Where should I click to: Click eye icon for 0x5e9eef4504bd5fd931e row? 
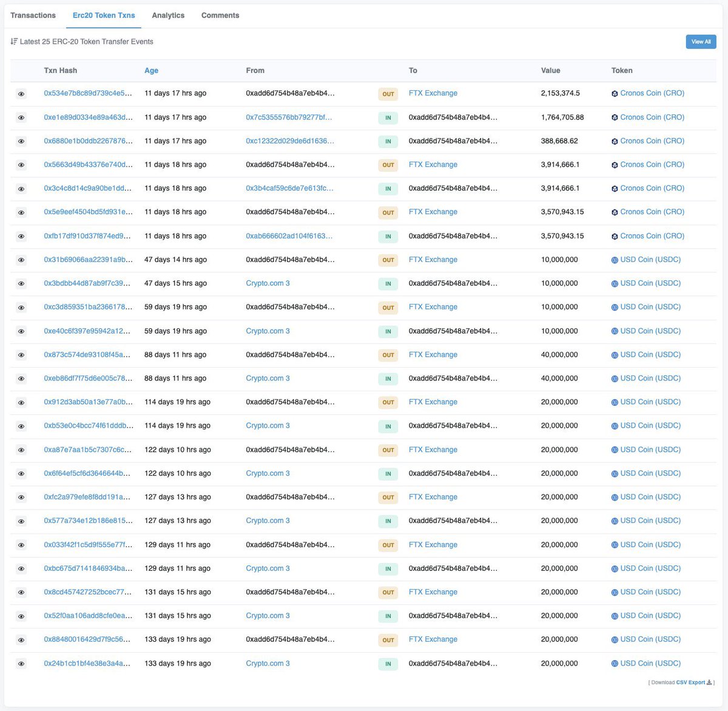[x=21, y=212]
